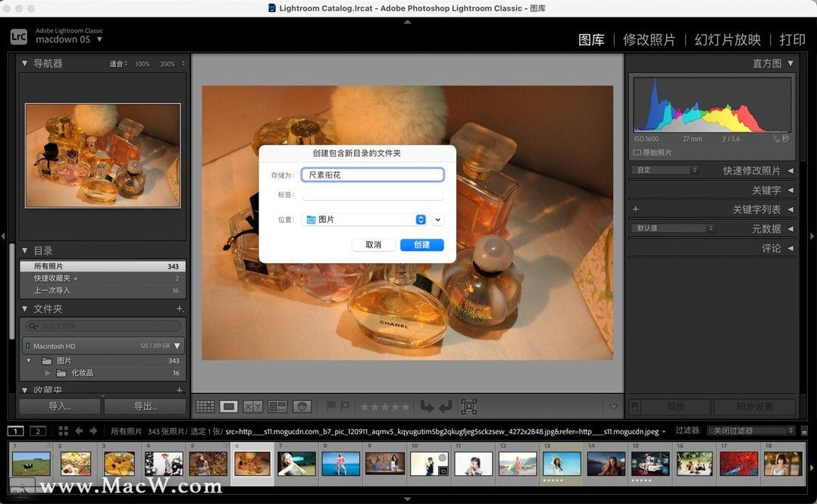Open people face view
This screenshot has width=817, height=504.
tap(302, 406)
